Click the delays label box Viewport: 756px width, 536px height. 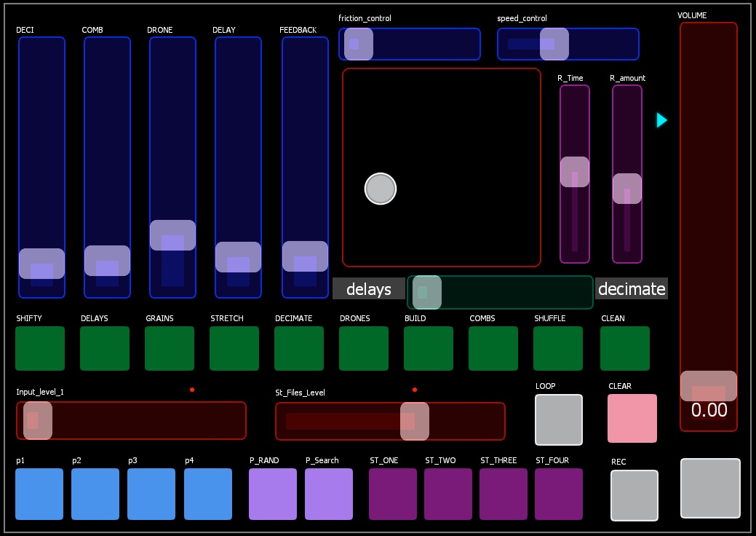369,288
